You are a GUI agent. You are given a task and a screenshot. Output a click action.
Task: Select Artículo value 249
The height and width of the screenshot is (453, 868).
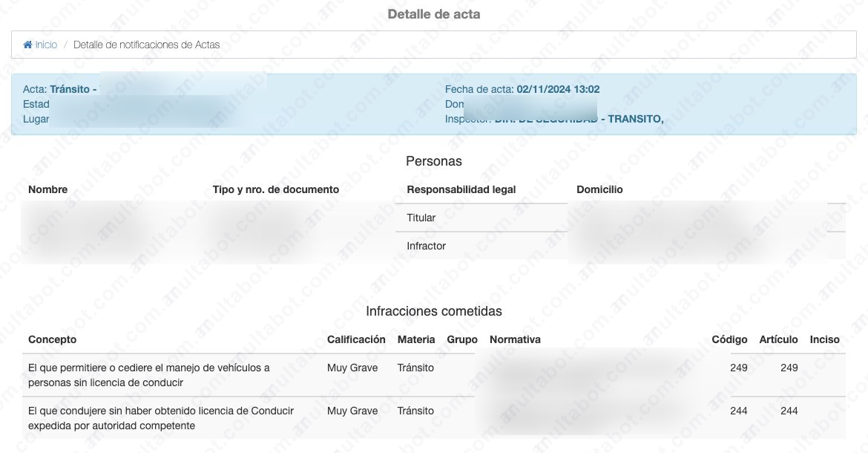point(789,368)
